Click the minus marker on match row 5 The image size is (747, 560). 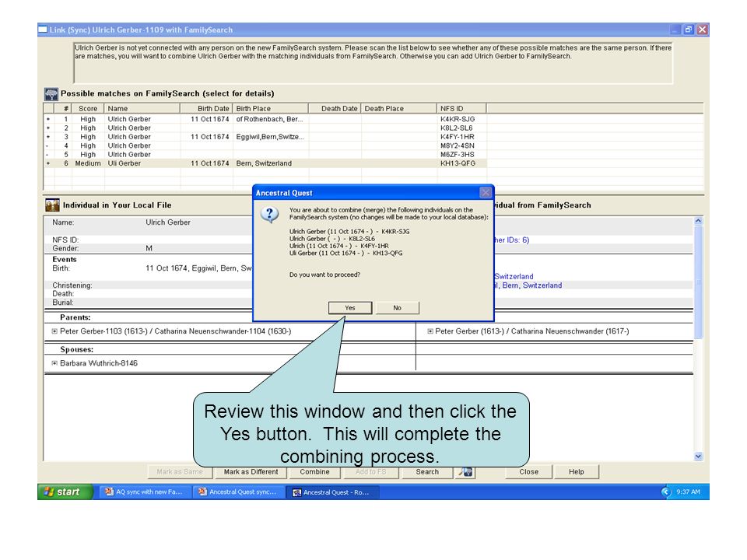coord(47,155)
